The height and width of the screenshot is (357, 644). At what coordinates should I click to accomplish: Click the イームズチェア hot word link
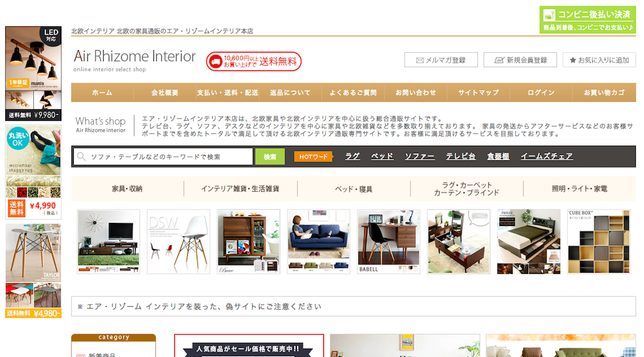[547, 156]
